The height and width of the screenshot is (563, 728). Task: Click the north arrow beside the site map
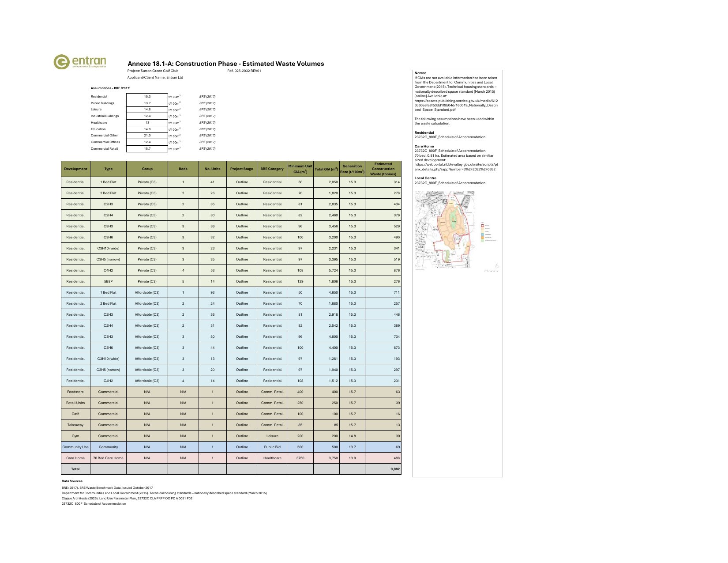pyautogui.click(x=496, y=266)
